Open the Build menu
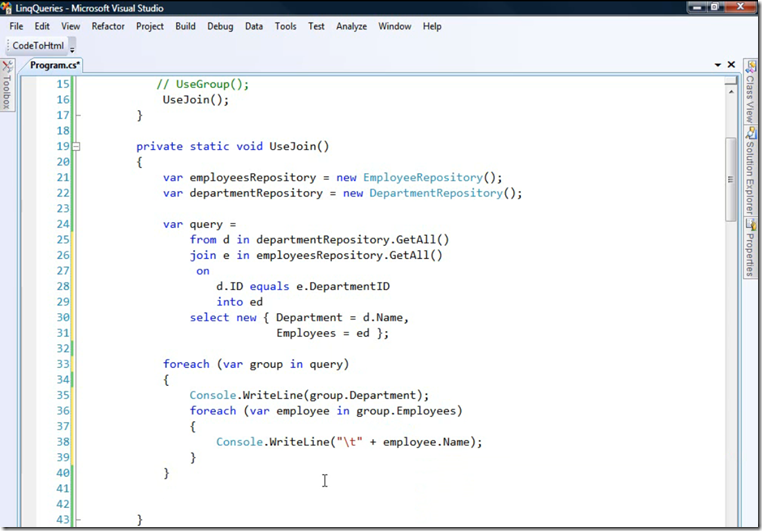The image size is (762, 531). click(185, 26)
